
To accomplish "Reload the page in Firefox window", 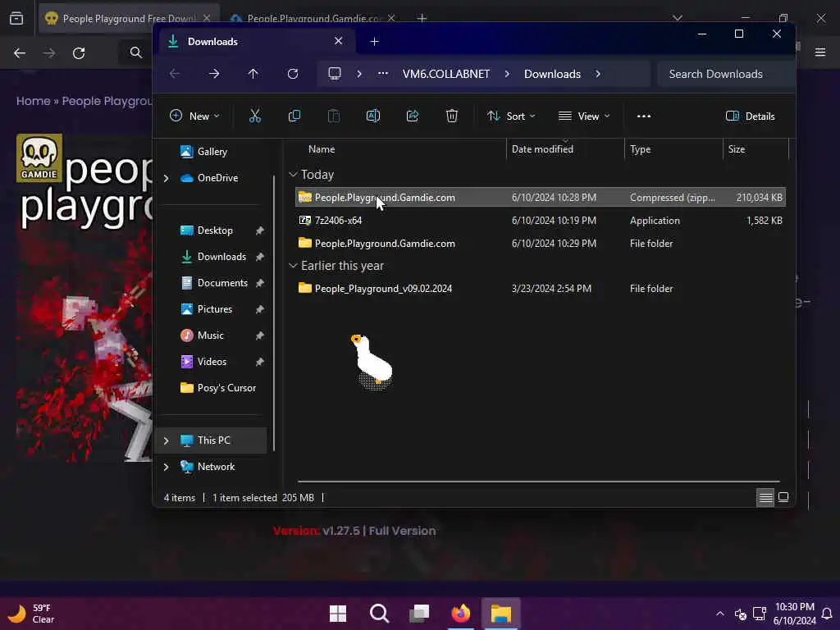I will point(79,53).
